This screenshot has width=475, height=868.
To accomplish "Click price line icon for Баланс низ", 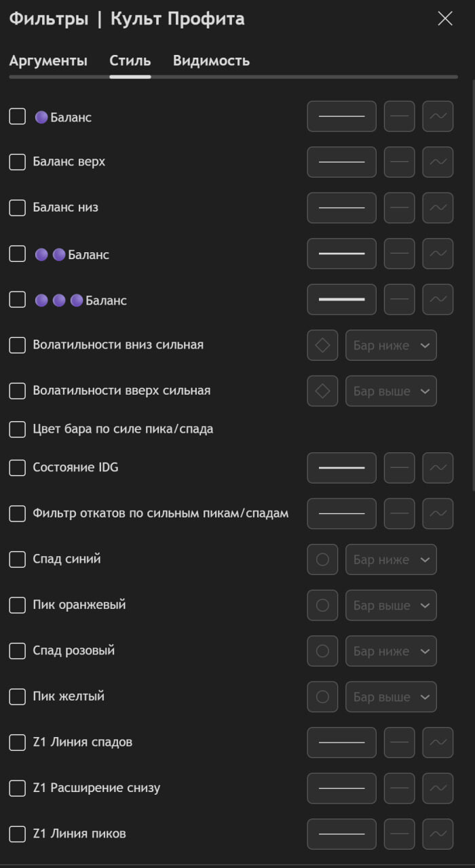I will (x=399, y=208).
